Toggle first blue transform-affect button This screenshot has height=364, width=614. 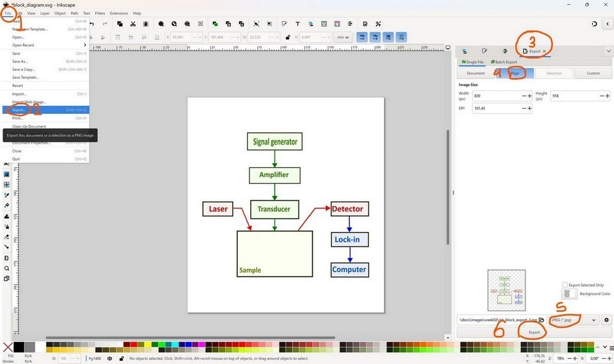(x=362, y=37)
